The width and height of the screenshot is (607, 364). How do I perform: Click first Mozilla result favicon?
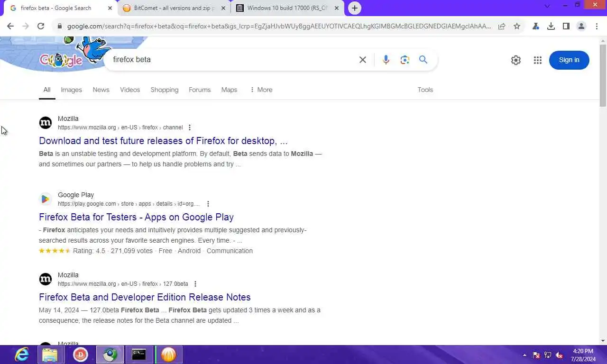[46, 123]
